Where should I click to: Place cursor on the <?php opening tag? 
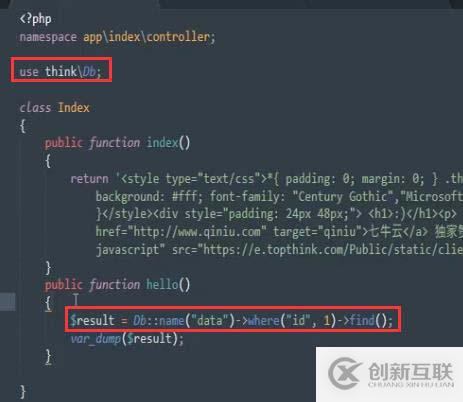point(35,19)
